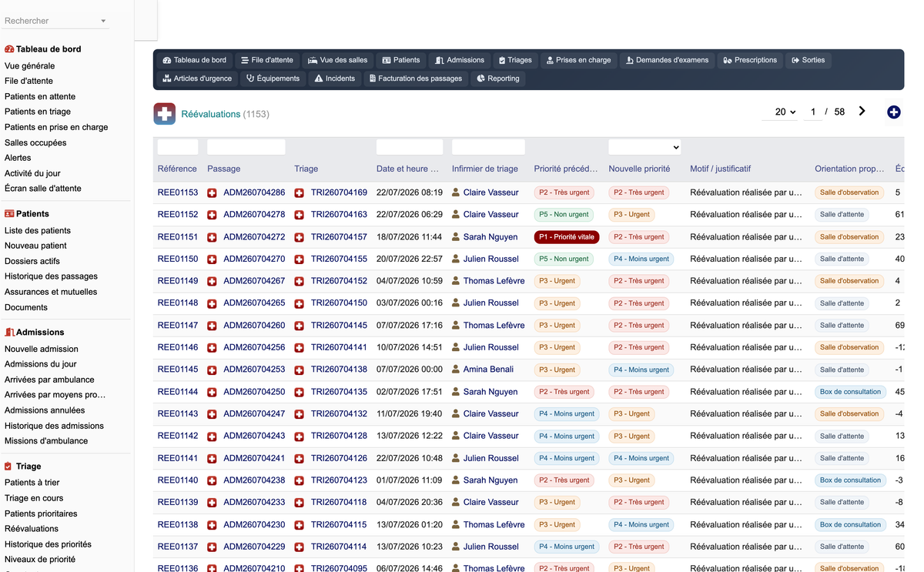Viewport: 924px width, 572px height.
Task: Open the Rechercher search dropdown arrow
Action: (x=103, y=22)
